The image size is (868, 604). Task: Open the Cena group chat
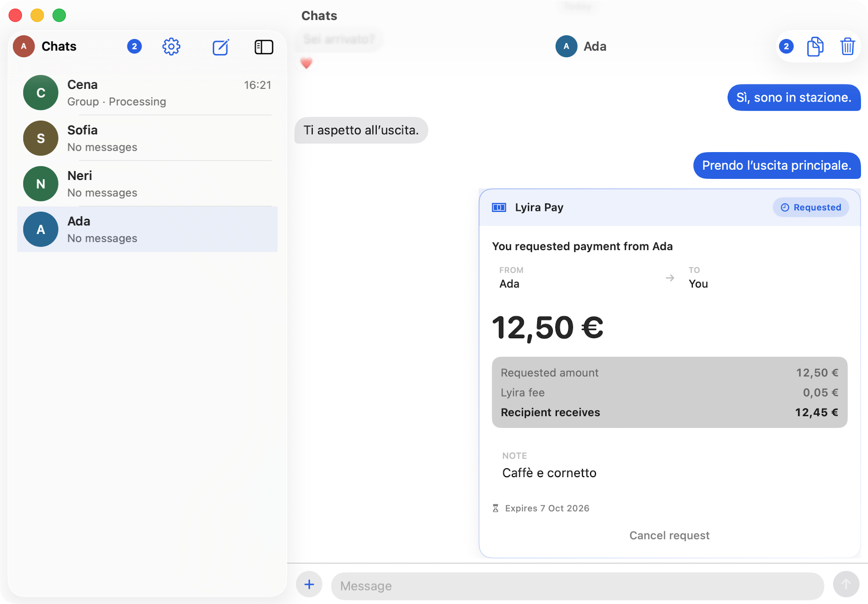[x=147, y=93]
